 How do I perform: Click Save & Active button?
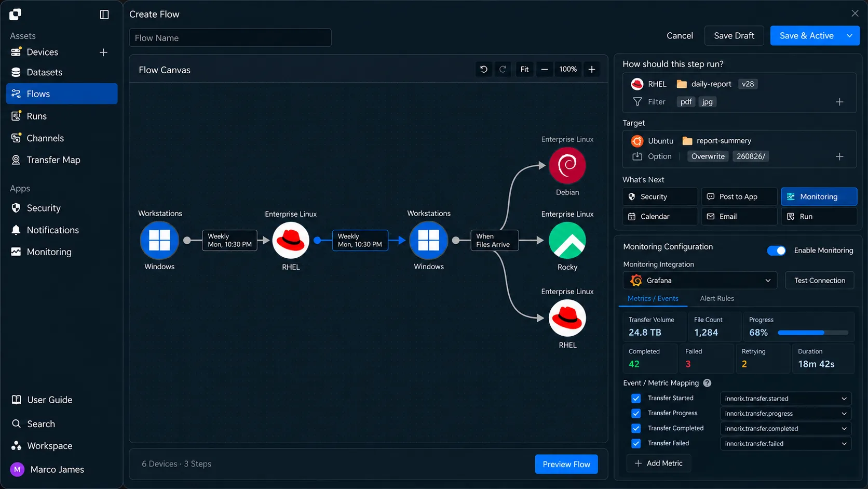point(806,36)
